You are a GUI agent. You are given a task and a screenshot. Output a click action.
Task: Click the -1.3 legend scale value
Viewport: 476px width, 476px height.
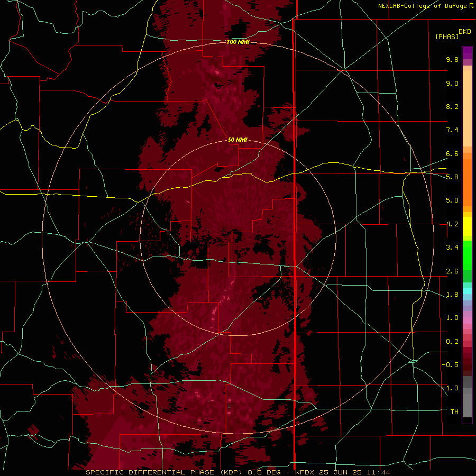point(450,388)
